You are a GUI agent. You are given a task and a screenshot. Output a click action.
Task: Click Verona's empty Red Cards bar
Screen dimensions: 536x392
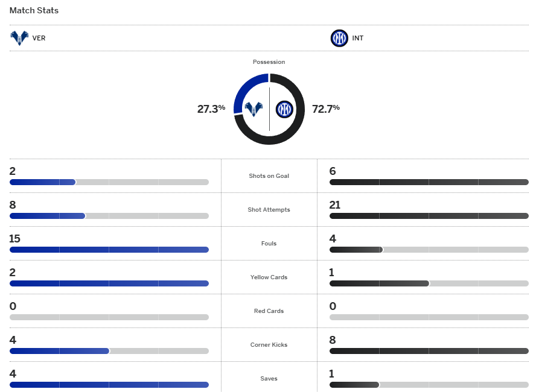tap(109, 317)
